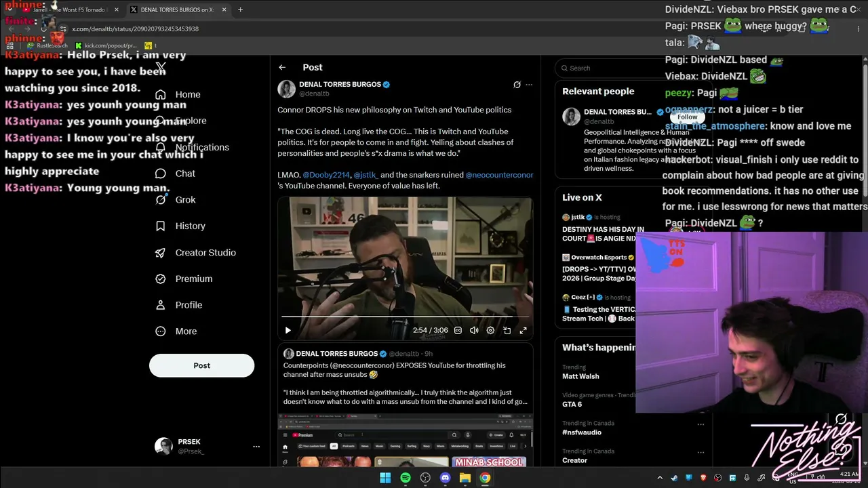This screenshot has width=868, height=488.
Task: Open the reply post's video thumbnail
Action: point(405,440)
